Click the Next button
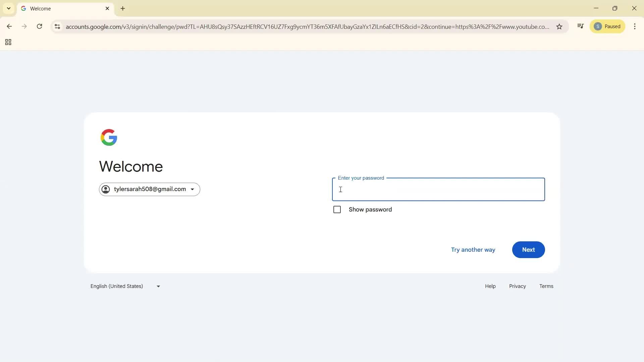This screenshot has width=644, height=362. coord(528,249)
